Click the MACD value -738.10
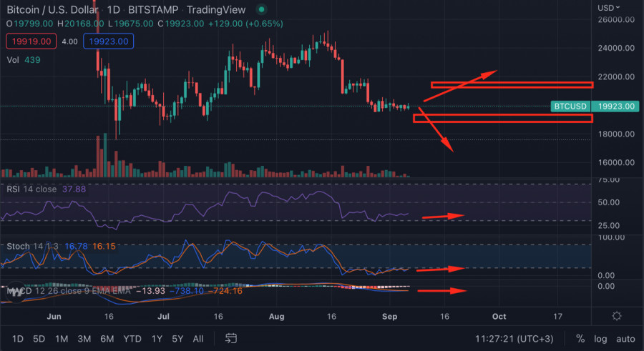 coord(187,291)
